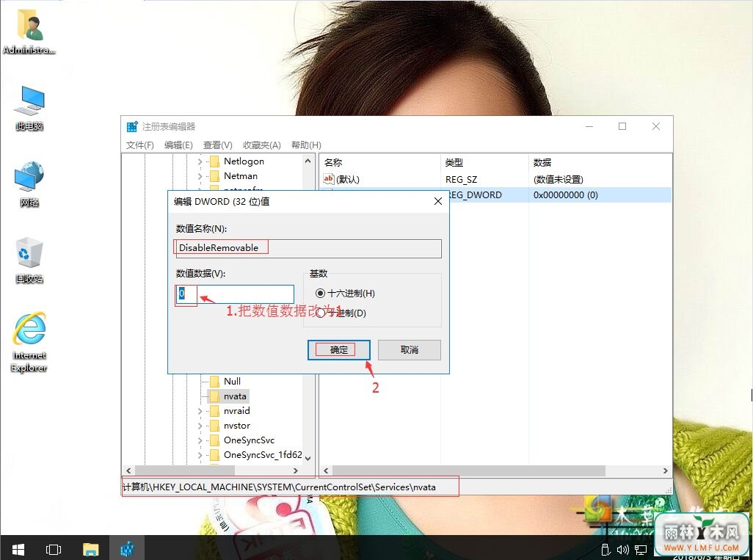The image size is (753, 560).
Task: Click the nvstor folder icon
Action: click(x=214, y=426)
